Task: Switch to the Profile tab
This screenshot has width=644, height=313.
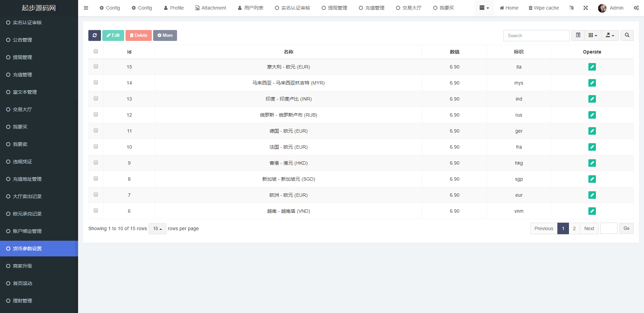Action: tap(174, 8)
